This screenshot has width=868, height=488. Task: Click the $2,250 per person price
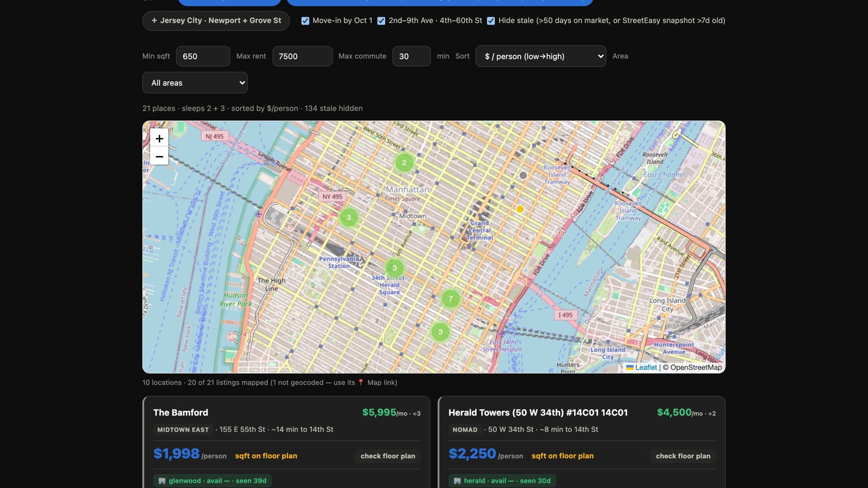[472, 454]
